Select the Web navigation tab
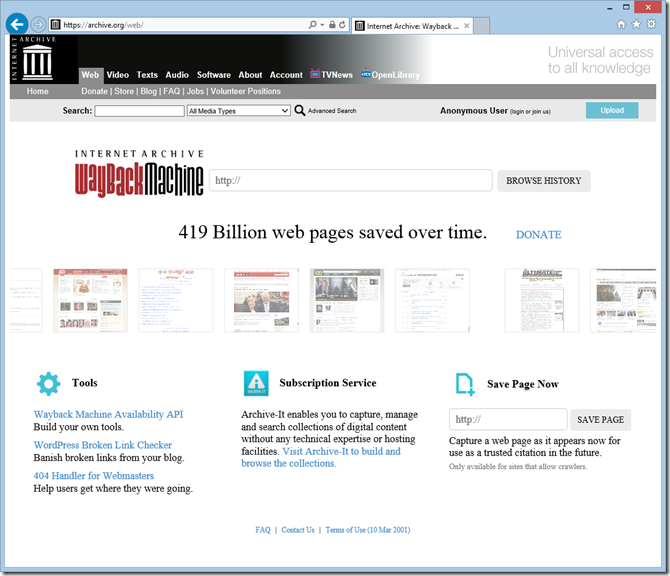This screenshot has width=670, height=576. point(90,75)
